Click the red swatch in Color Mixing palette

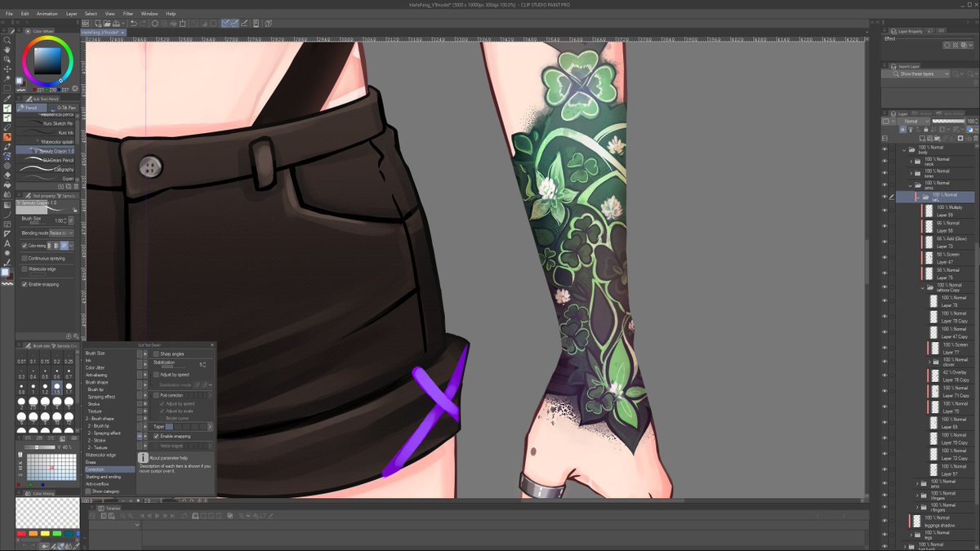coord(21,533)
